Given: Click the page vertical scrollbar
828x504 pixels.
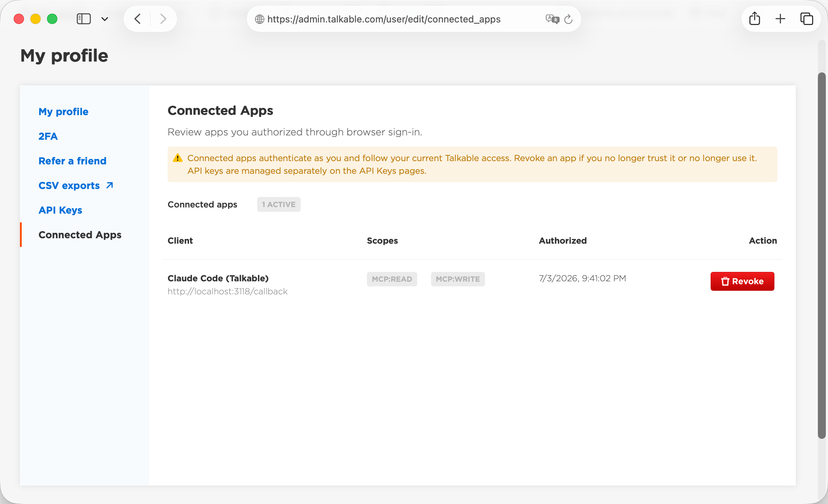Looking at the screenshot, I should tap(821, 255).
